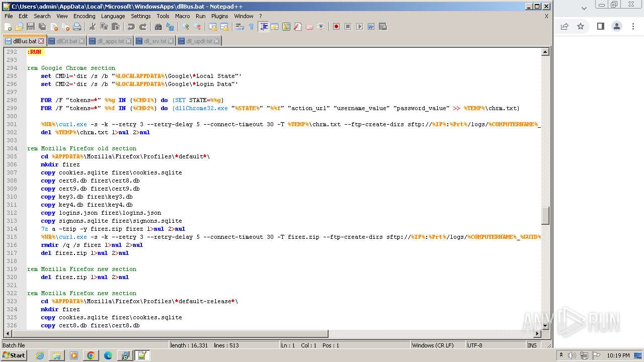Screen dimensions: 644x362
Task: Save the current file with Save icon
Action: coord(31,27)
